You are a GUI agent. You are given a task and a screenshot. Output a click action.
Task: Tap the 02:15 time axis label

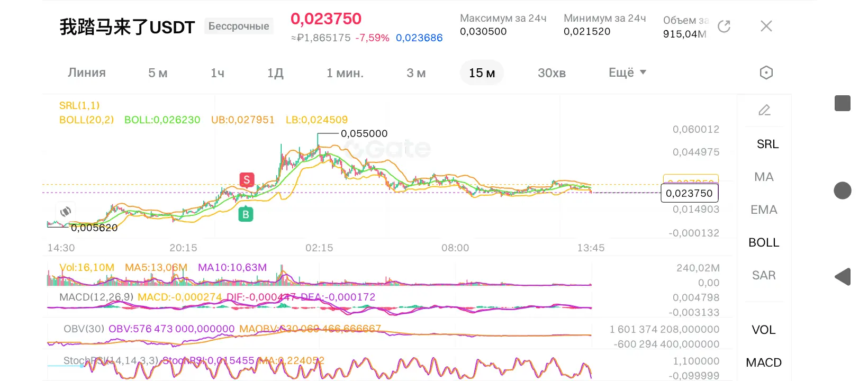coord(319,248)
